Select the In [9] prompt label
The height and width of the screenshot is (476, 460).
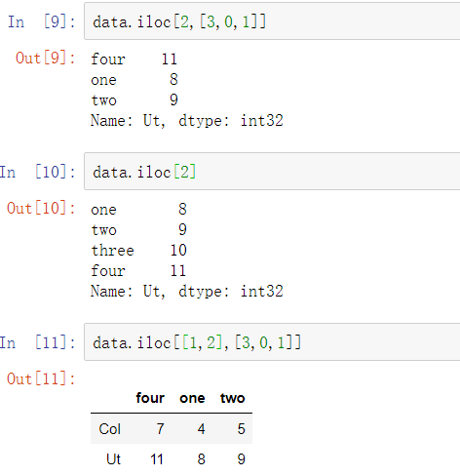[42, 22]
